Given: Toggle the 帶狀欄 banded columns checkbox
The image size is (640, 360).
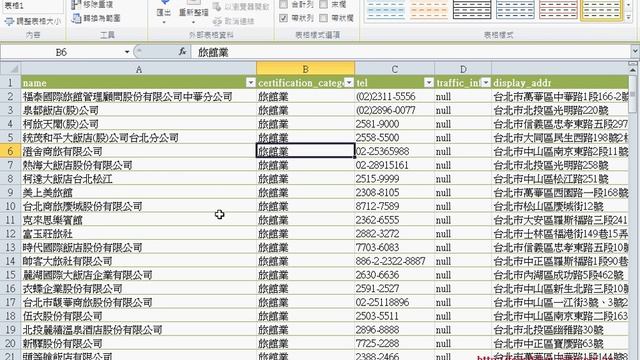Looking at the screenshot, I should [x=323, y=18].
